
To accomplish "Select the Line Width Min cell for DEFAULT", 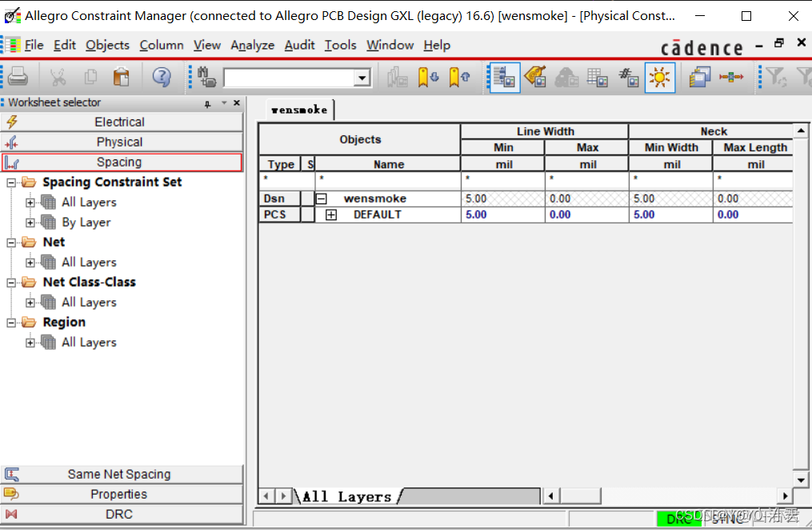I will coord(502,215).
